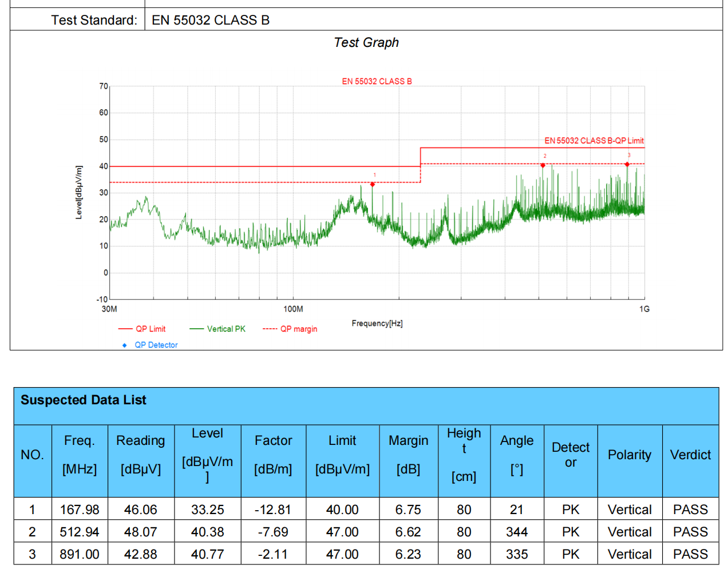The width and height of the screenshot is (728, 573).
Task: Select the 167.98 frequency cell
Action: pyautogui.click(x=80, y=510)
